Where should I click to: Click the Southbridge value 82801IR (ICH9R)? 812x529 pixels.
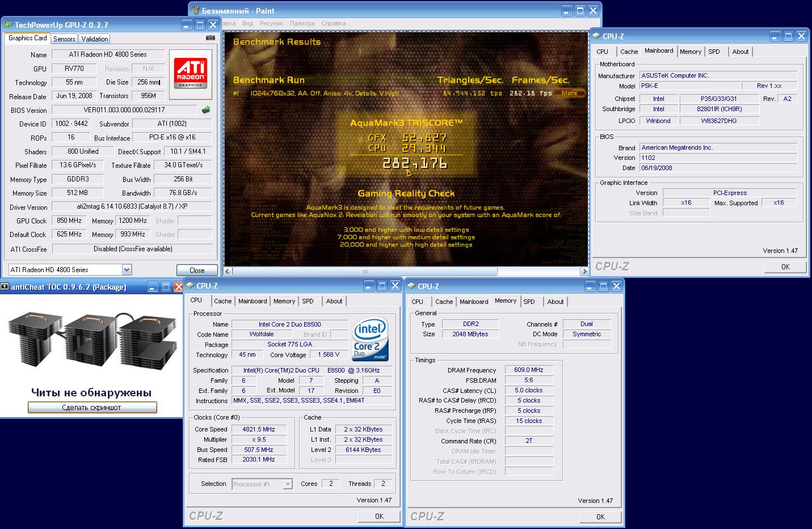tap(719, 109)
